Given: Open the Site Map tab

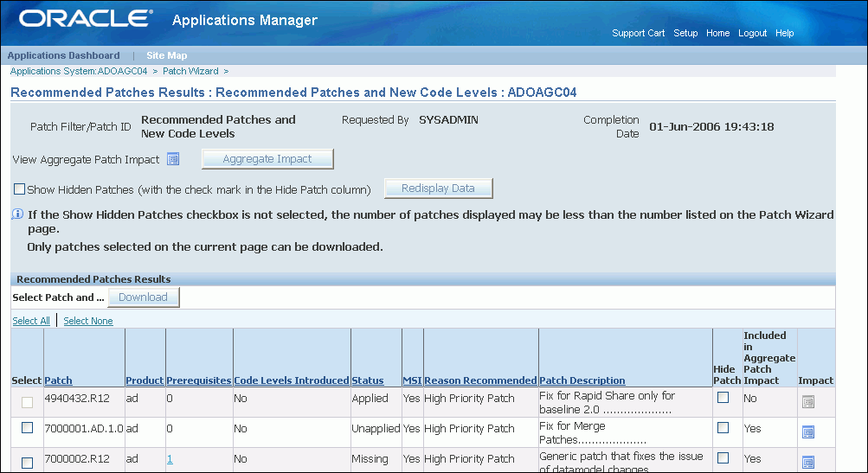Looking at the screenshot, I should (167, 55).
